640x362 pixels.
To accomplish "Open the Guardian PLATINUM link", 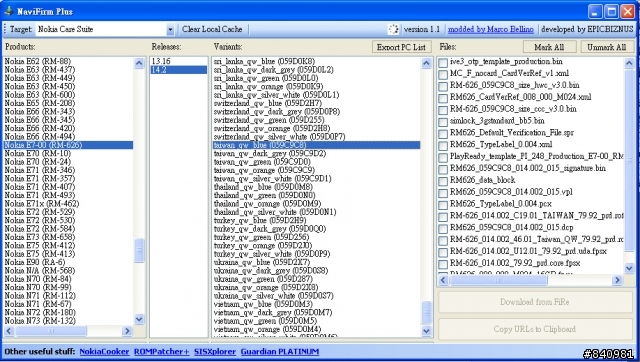I will [x=280, y=351].
